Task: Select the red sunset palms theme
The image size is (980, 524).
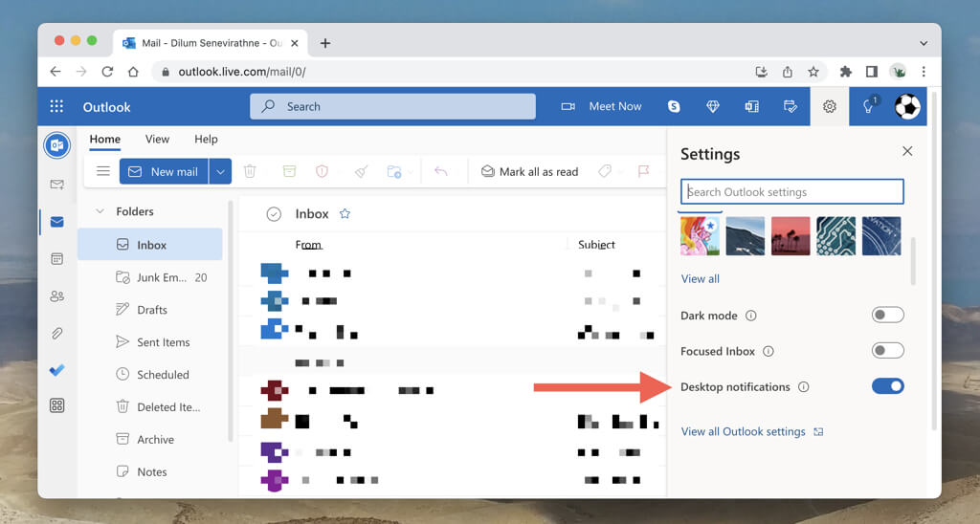Action: 791,236
